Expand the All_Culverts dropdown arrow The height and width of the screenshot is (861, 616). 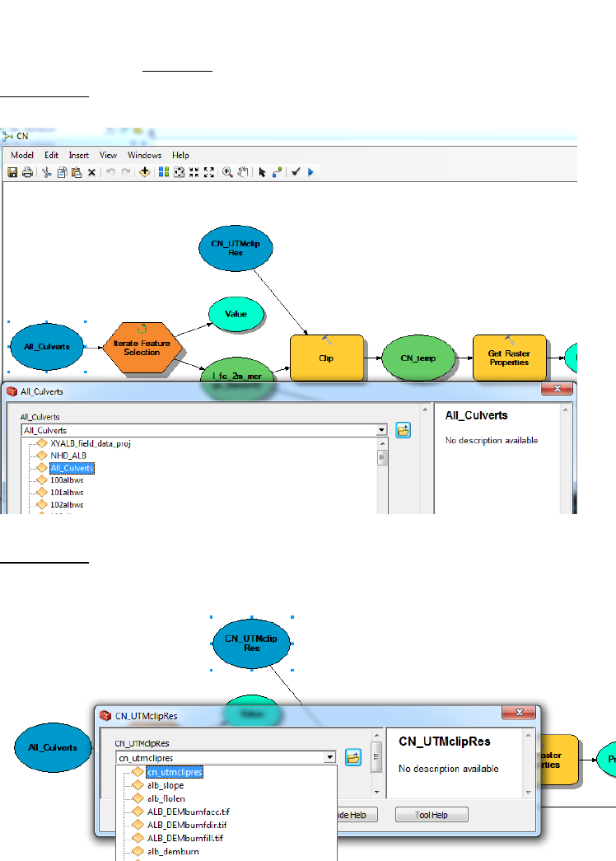381,430
